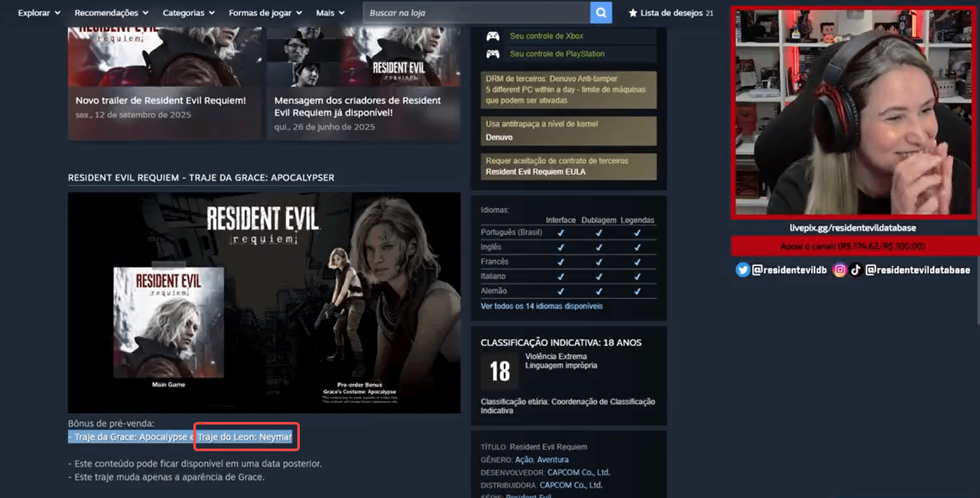Click the search magnifier button
The width and height of the screenshot is (980, 498).
601,13
